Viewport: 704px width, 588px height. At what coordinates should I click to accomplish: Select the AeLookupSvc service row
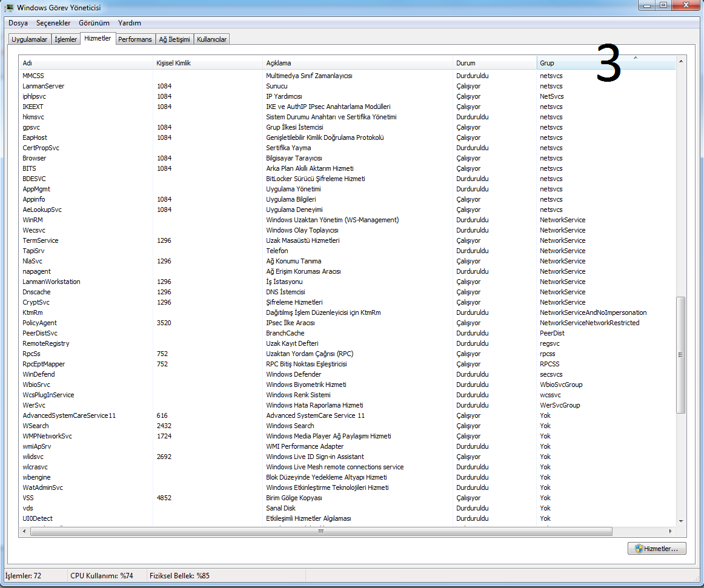[x=347, y=210]
